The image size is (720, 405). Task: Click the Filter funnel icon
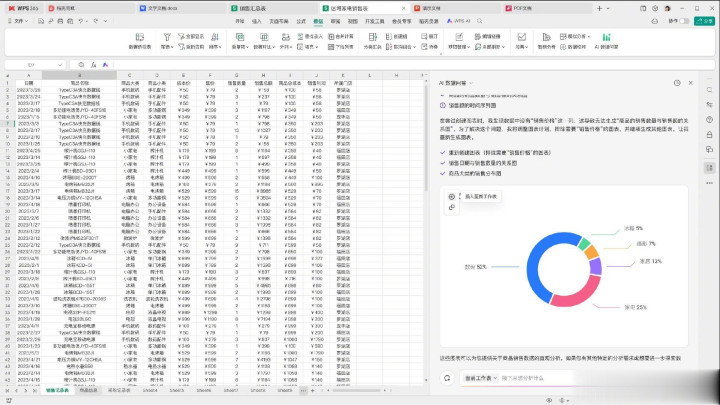[x=167, y=37]
